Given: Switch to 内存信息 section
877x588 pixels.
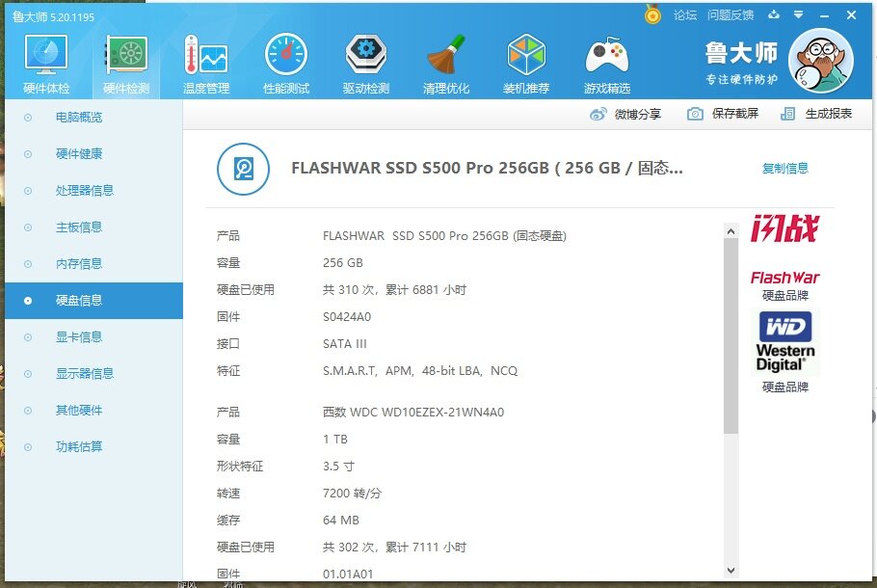Looking at the screenshot, I should click(79, 264).
